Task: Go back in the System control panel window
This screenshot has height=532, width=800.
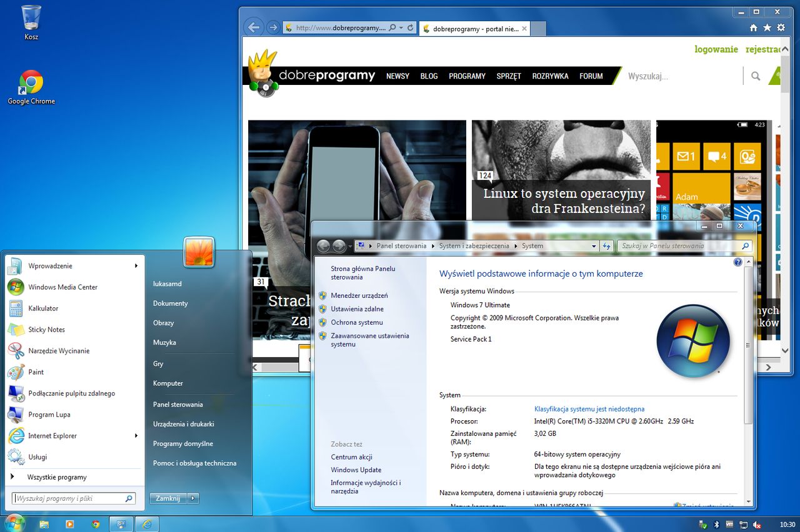Action: tap(323, 246)
